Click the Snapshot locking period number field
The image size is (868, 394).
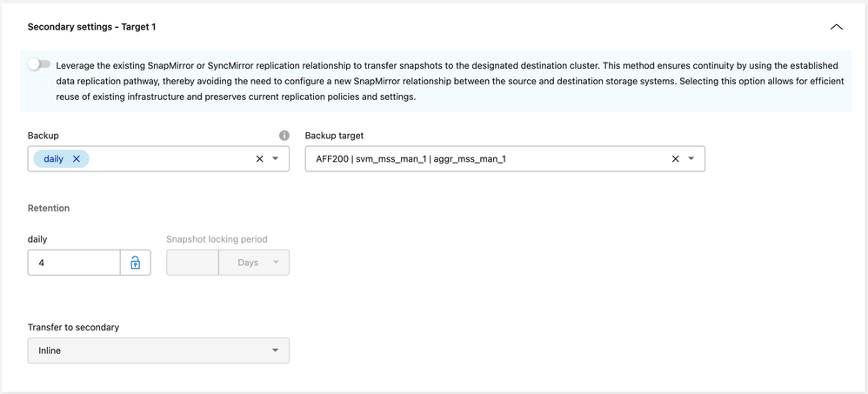point(192,263)
